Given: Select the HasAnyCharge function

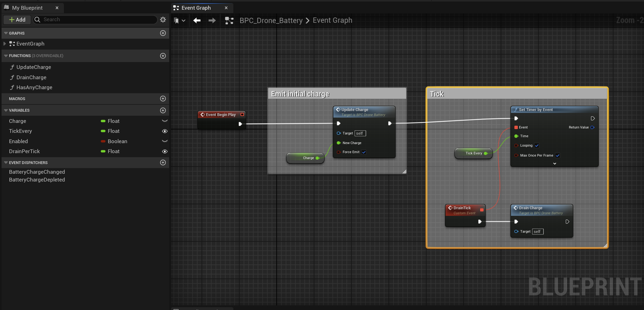Looking at the screenshot, I should click(x=34, y=87).
